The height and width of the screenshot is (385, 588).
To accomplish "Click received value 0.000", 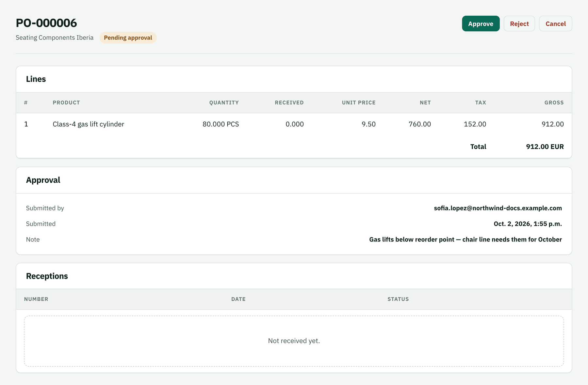I will point(295,124).
